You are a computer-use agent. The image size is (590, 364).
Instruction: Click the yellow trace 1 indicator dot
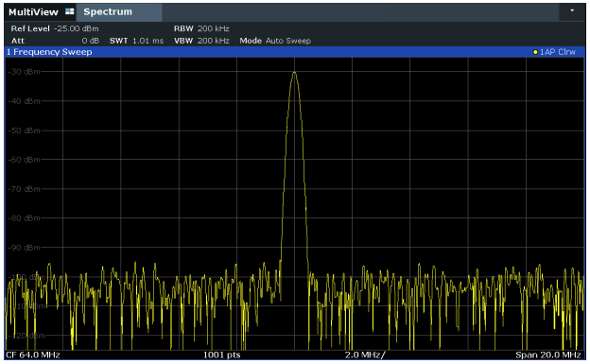click(535, 52)
